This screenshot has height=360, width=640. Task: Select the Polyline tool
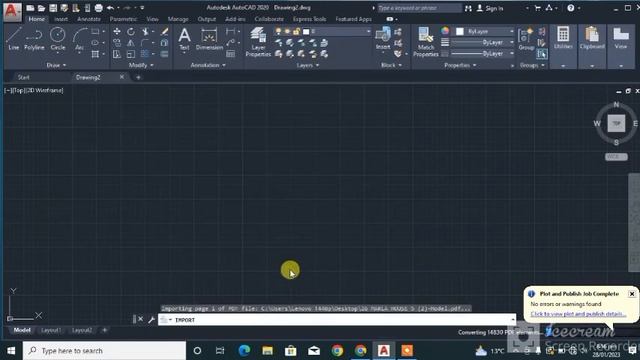pos(34,39)
